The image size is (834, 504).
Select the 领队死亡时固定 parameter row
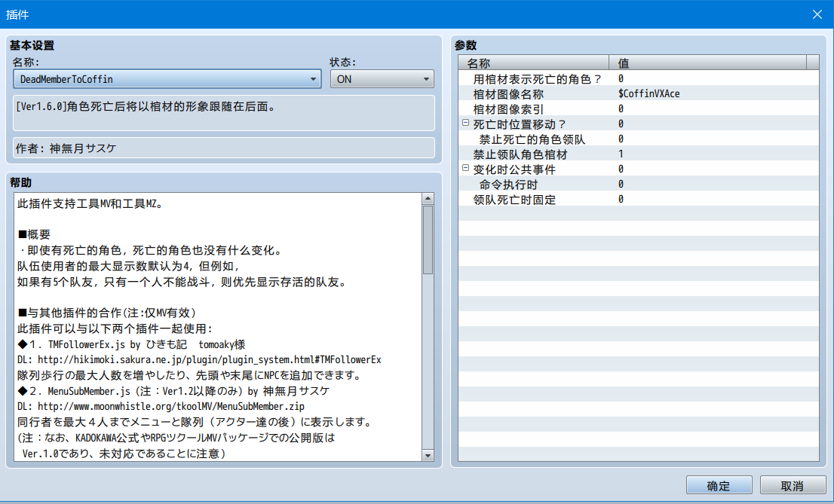(638, 200)
